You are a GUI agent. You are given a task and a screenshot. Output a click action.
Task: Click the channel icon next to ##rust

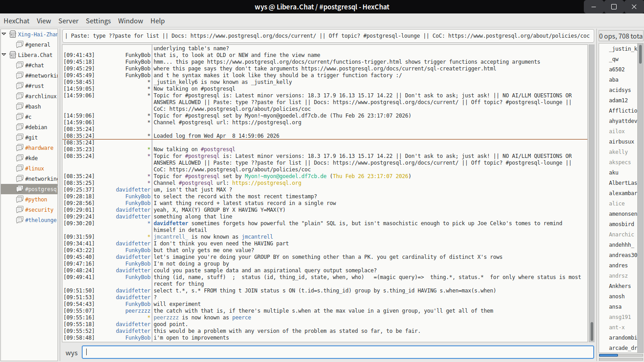tap(19, 86)
